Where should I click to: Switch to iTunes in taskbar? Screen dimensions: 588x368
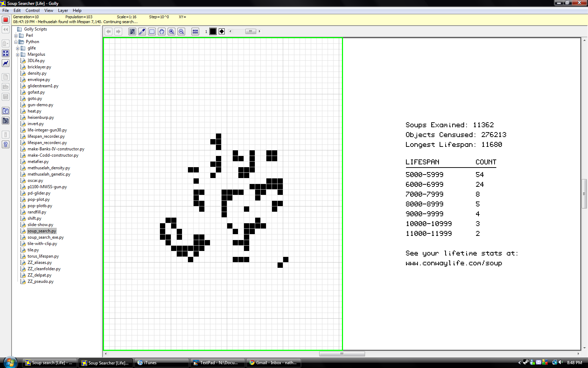tap(161, 363)
